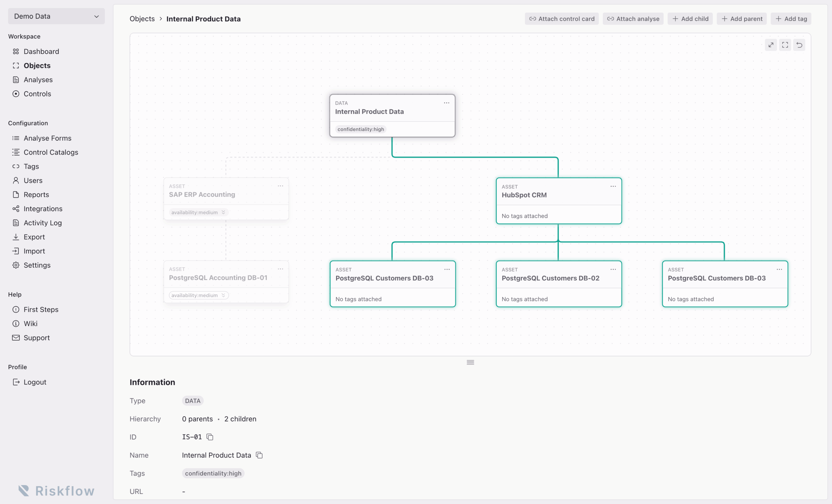Screen dimensions: 832x504
Task: Open SAP ERP Accounting node options
Action: pyautogui.click(x=280, y=186)
